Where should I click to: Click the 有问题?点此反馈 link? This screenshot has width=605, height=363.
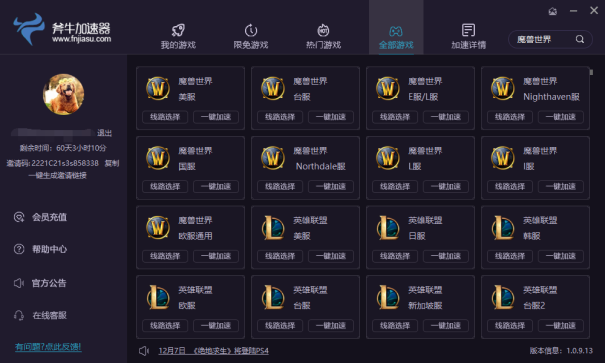48,347
